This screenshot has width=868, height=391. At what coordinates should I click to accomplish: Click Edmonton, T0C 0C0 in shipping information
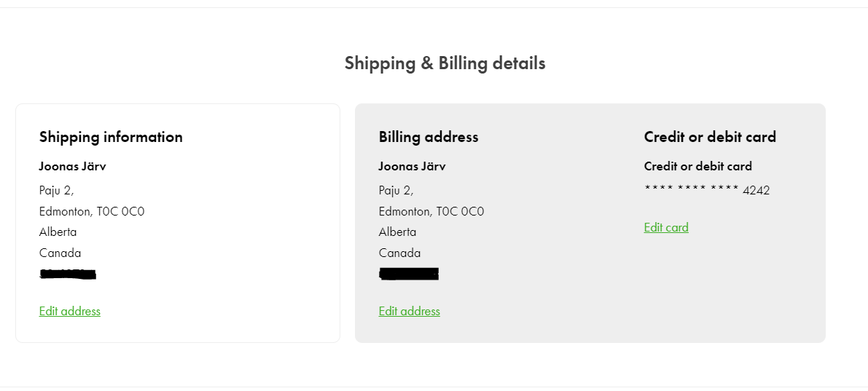click(92, 211)
